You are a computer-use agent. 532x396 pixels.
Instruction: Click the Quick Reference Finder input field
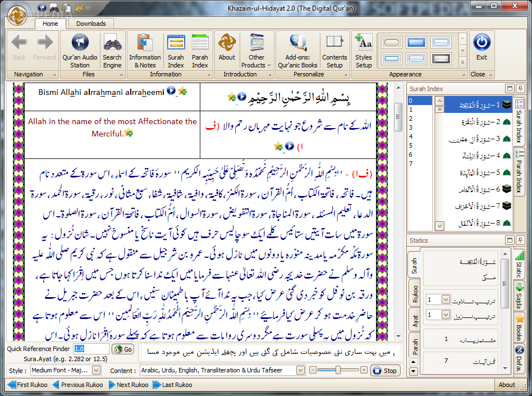click(x=91, y=349)
